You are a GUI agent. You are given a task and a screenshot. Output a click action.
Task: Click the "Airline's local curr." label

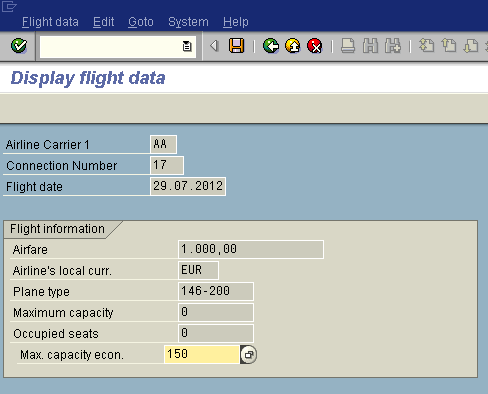(x=62, y=271)
